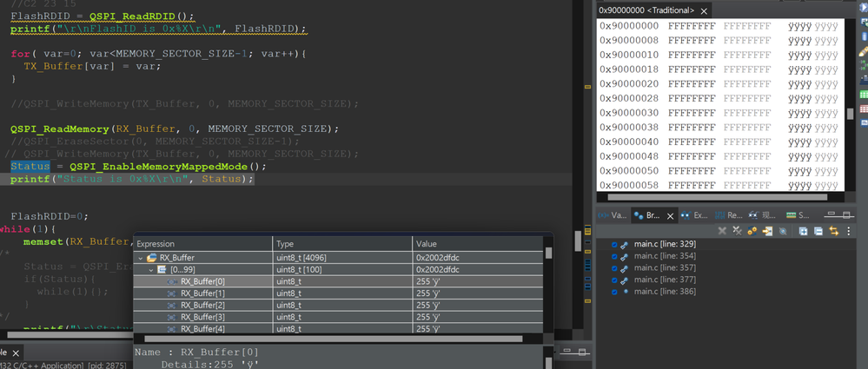
Task: Click the Type column header
Action: [x=342, y=244]
